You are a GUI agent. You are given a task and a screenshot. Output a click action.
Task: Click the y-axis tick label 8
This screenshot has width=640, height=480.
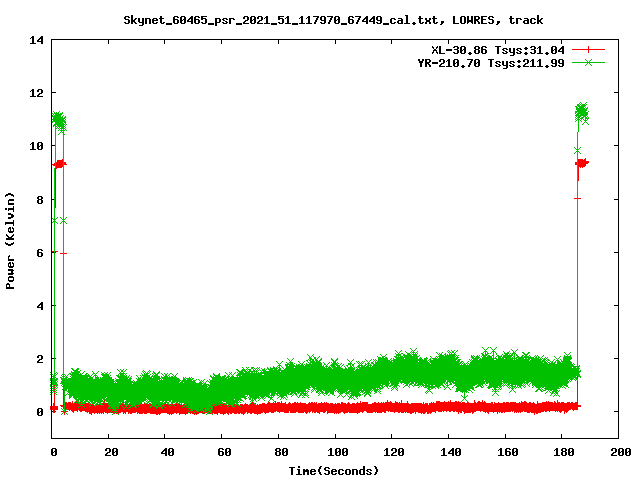tap(40, 200)
